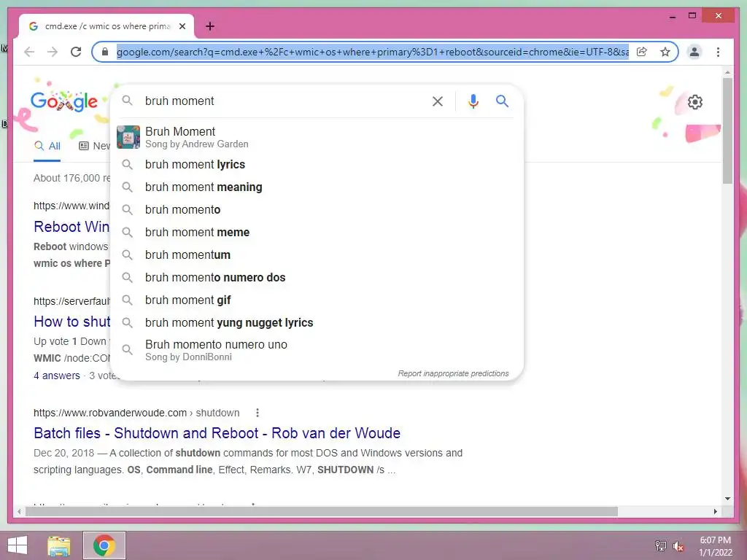Clear the search box text
This screenshot has width=747, height=560.
pyautogui.click(x=438, y=101)
